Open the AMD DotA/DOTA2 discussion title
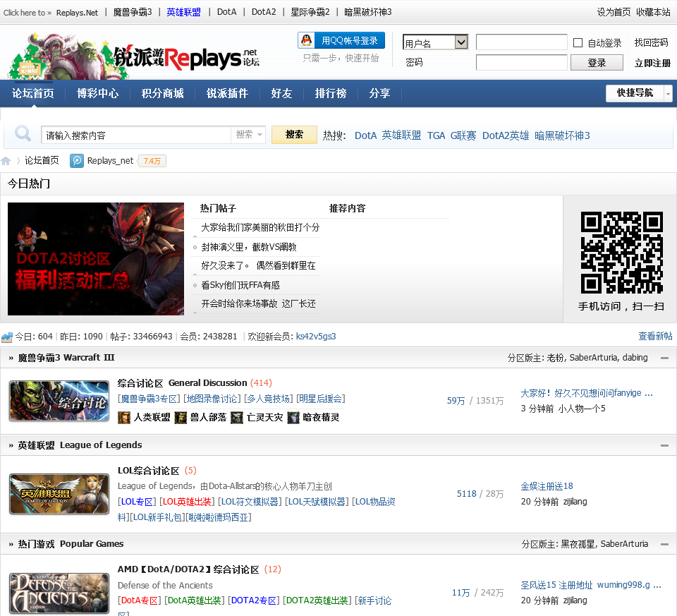This screenshot has width=677, height=616. pos(188,569)
